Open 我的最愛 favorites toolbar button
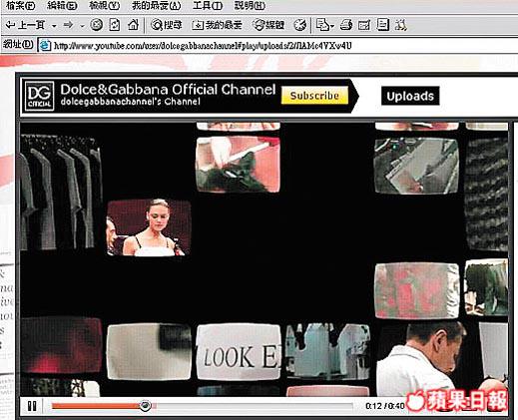518x420 pixels. pos(217,25)
